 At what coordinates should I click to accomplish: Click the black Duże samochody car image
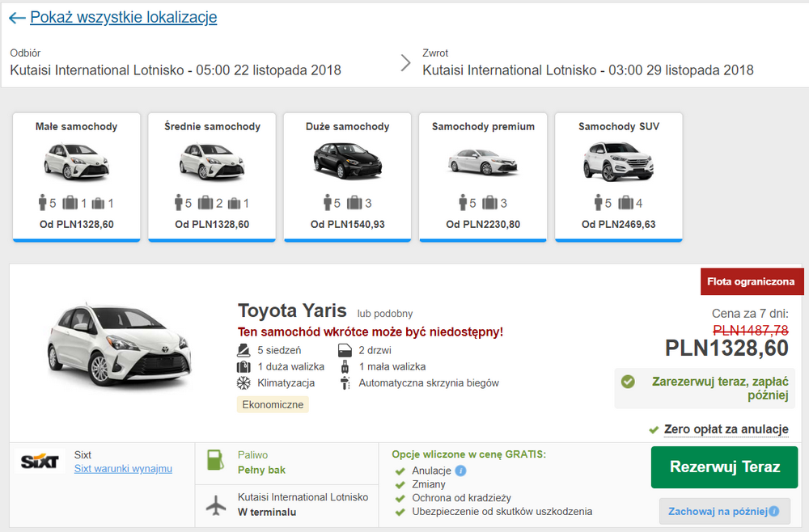pos(348,161)
